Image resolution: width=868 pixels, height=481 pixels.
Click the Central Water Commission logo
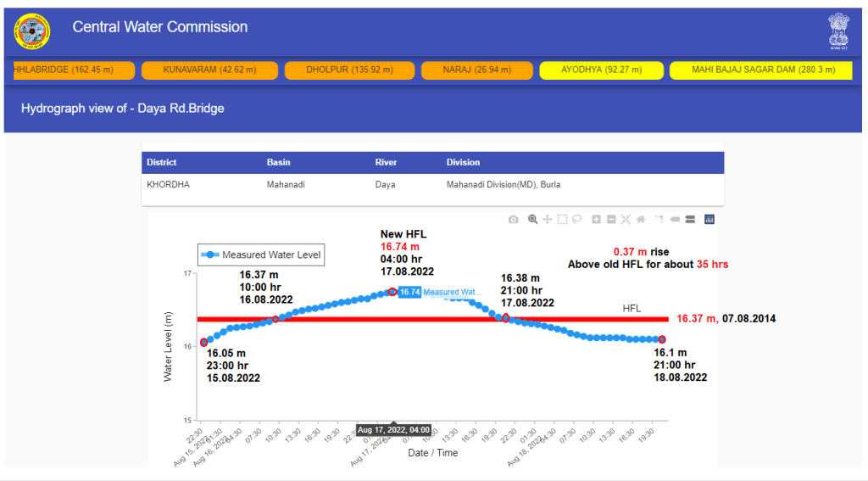click(x=32, y=32)
